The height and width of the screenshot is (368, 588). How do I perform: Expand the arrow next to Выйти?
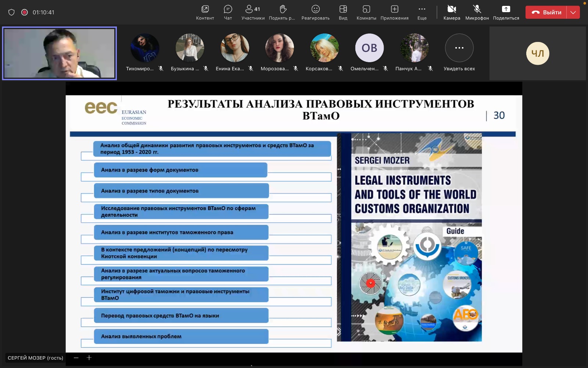coord(573,12)
